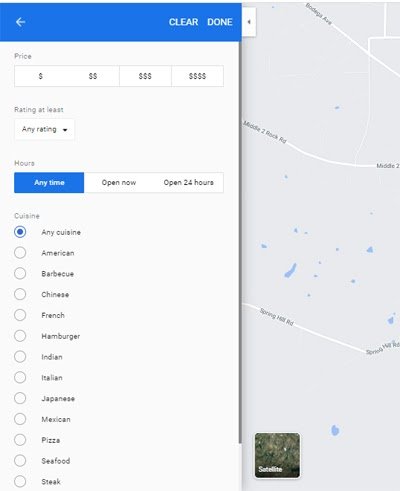Select the American cuisine radio button
The height and width of the screenshot is (491, 400).
[x=20, y=253]
